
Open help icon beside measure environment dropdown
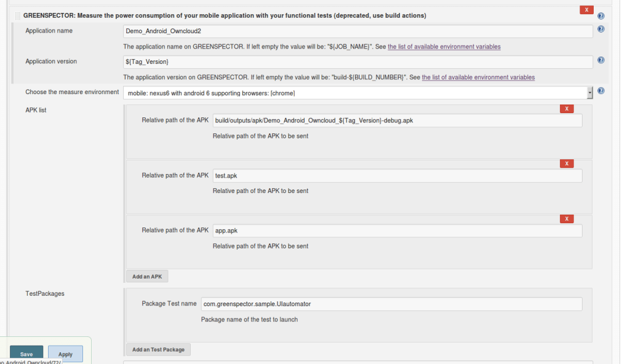(600, 91)
